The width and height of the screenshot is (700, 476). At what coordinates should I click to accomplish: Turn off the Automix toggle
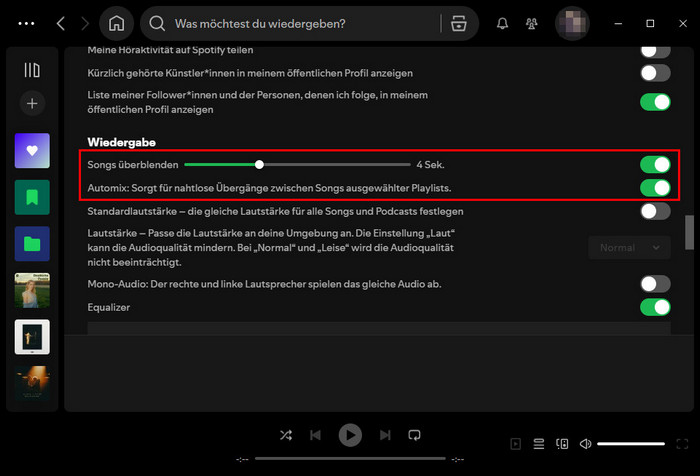coord(655,187)
